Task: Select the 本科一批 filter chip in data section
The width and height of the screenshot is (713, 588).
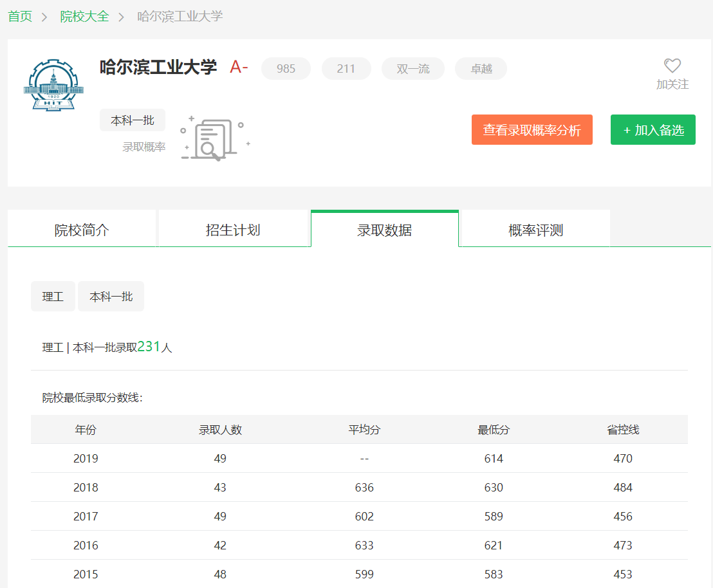Action: coord(111,297)
